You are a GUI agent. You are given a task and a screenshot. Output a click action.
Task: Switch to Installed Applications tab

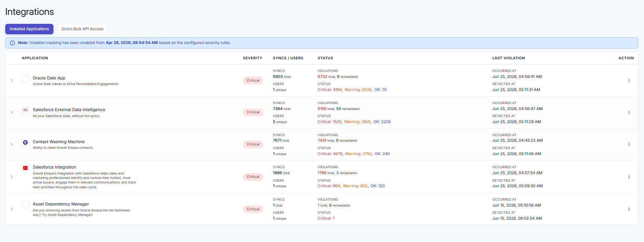pyautogui.click(x=29, y=29)
